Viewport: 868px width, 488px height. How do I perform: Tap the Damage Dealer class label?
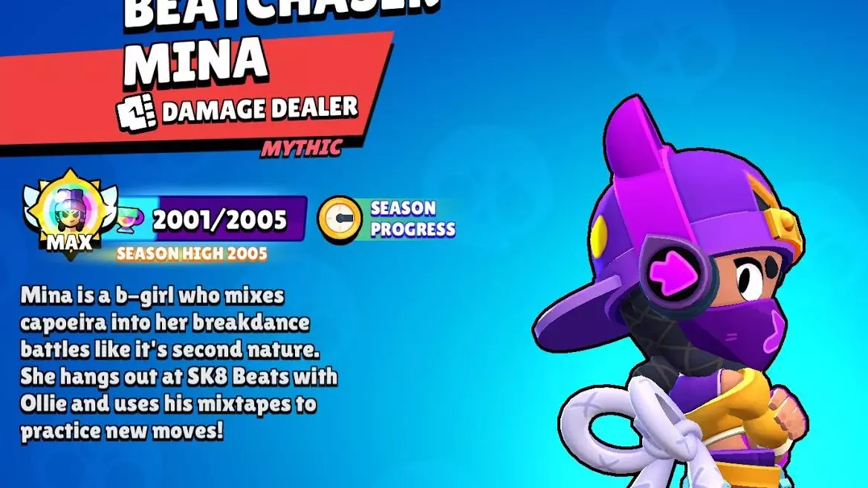tap(259, 108)
